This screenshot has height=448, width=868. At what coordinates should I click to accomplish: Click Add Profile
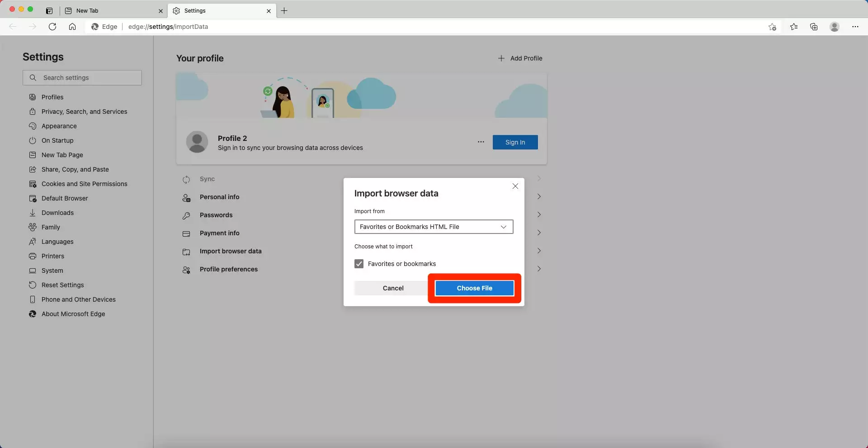pos(520,58)
